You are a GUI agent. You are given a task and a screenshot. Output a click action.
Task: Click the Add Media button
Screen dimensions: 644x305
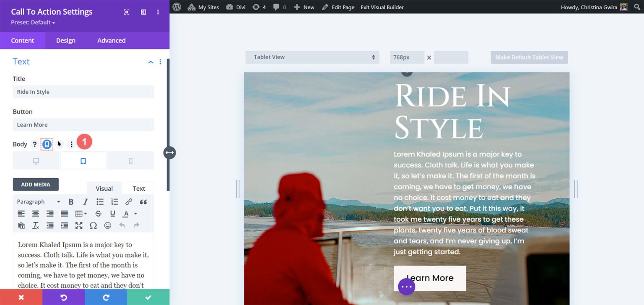pos(36,184)
